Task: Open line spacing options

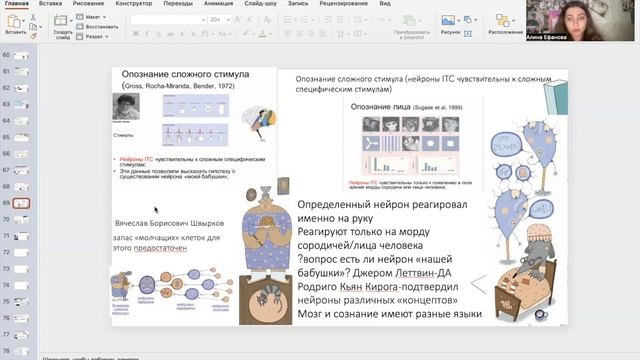Action: click(x=358, y=20)
